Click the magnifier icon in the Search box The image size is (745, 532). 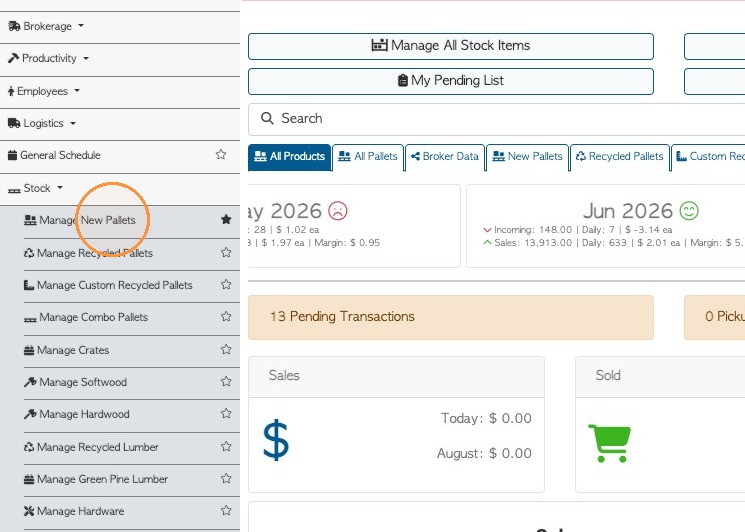267,118
